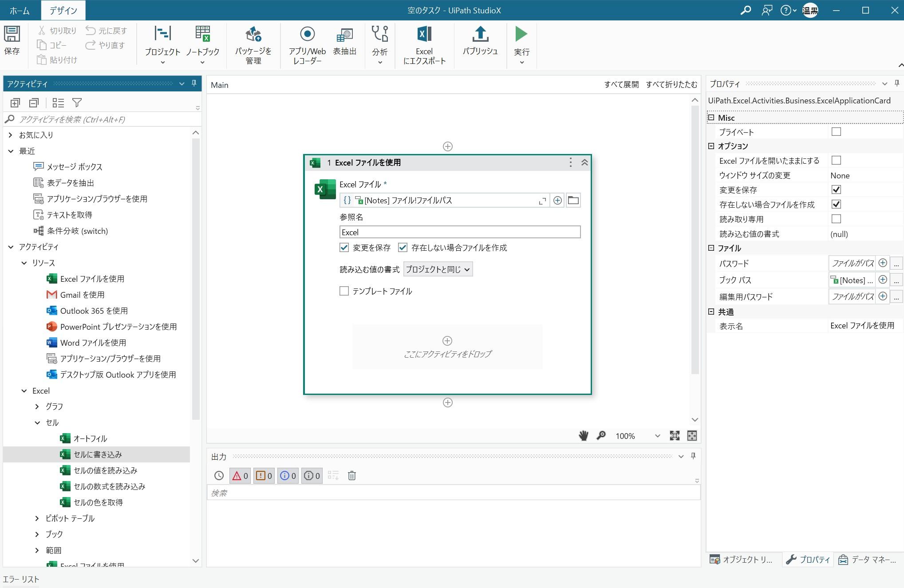Screen dimensions: 904x588
Task: Enable the テンプレート ファイル checkbox
Action: [344, 291]
